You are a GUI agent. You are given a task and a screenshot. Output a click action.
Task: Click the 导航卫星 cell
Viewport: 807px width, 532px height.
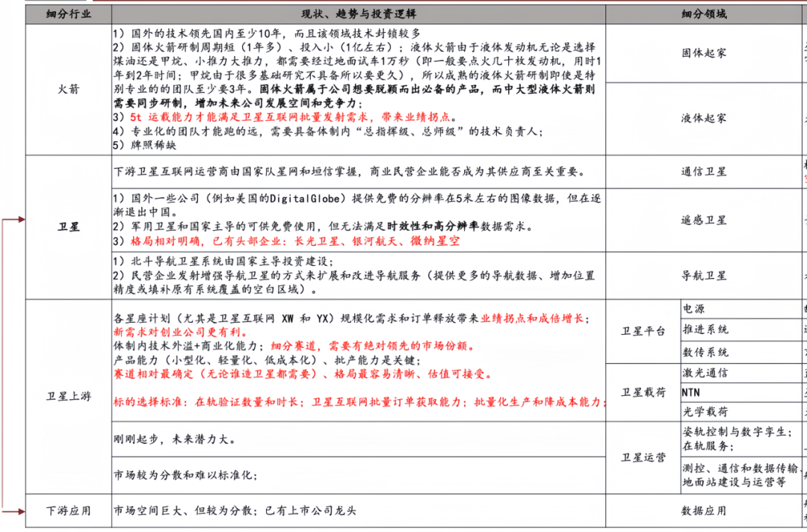click(x=705, y=276)
